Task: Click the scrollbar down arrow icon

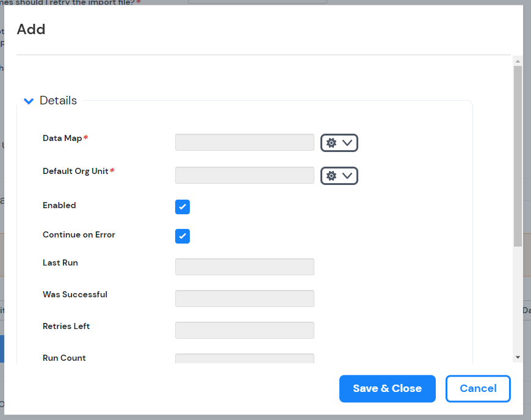Action: pyautogui.click(x=518, y=357)
